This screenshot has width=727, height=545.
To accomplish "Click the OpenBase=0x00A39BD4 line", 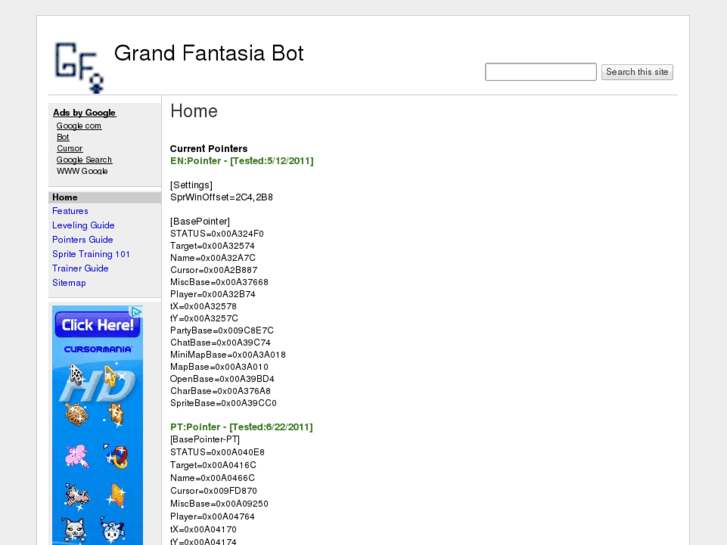I will coord(222,378).
